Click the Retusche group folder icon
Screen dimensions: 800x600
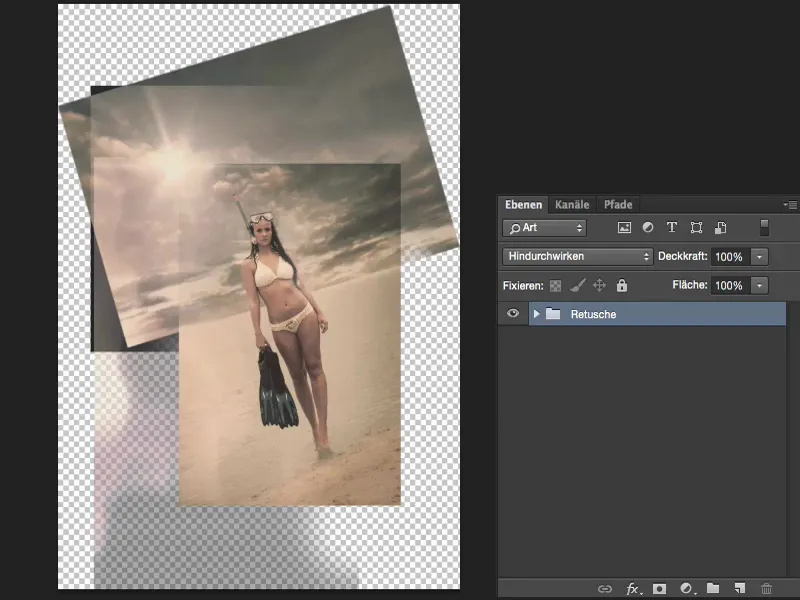tap(553, 313)
